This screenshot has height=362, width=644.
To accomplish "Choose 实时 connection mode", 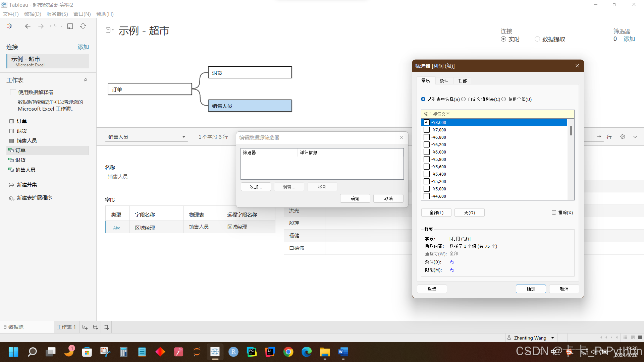I will click(503, 39).
